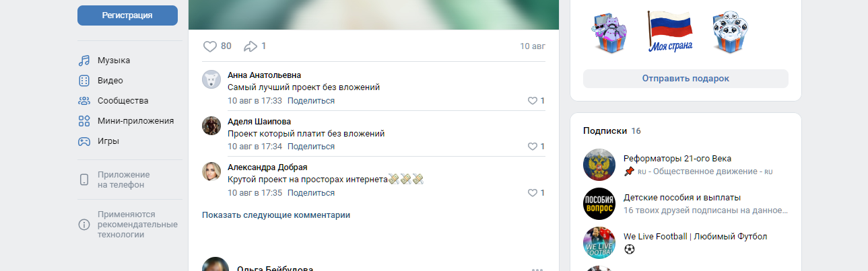Click the Регистрация button
This screenshot has height=271, width=868.
pos(127,15)
